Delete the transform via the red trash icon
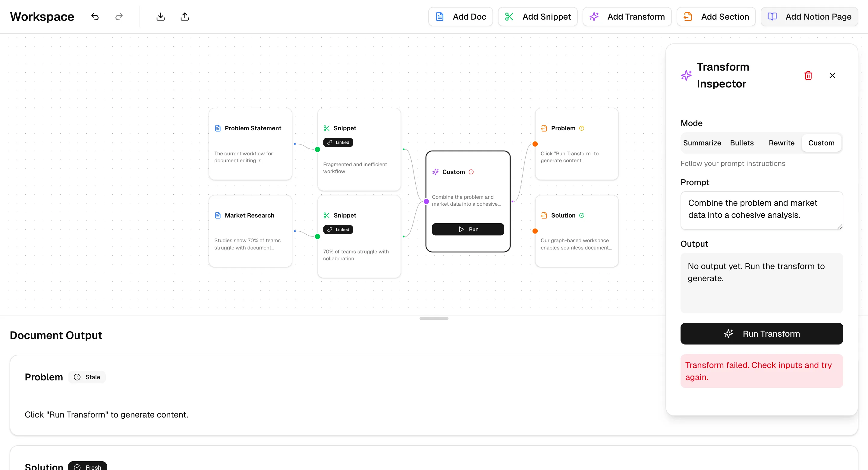This screenshot has width=868, height=470. (808, 75)
